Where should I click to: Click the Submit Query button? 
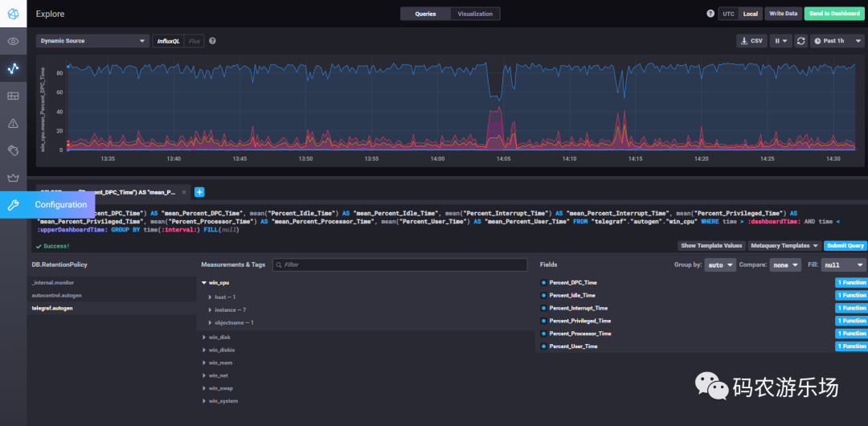845,246
